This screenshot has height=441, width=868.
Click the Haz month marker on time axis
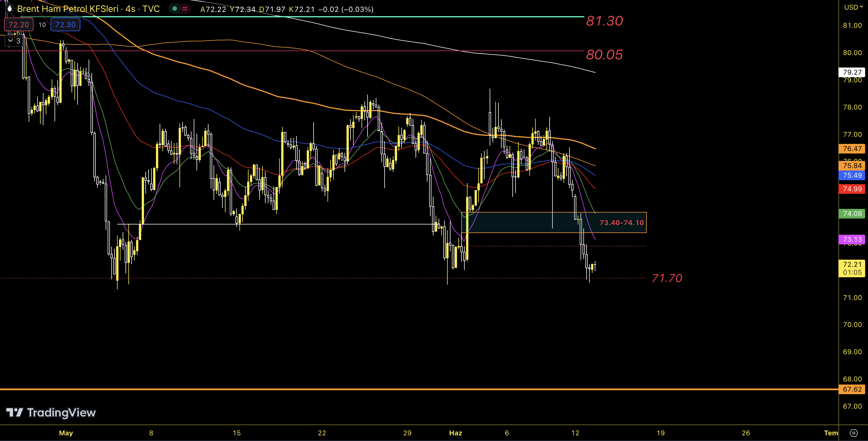(x=455, y=433)
